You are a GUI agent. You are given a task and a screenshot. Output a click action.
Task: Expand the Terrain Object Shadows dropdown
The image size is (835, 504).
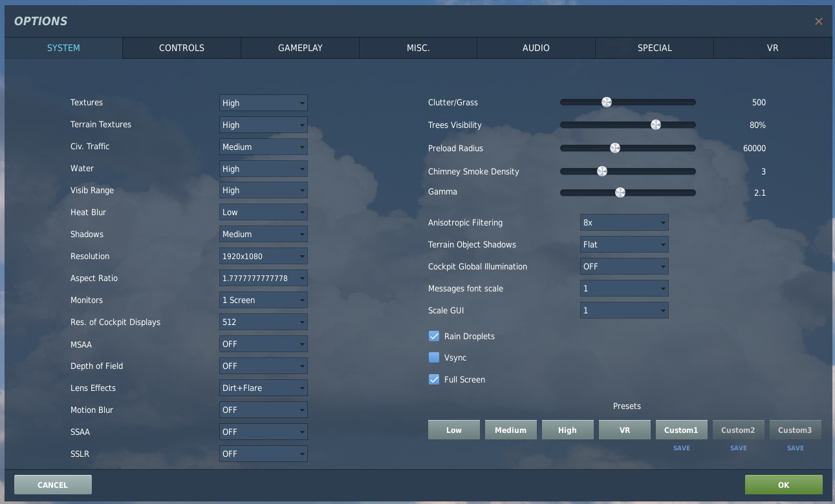(x=624, y=244)
